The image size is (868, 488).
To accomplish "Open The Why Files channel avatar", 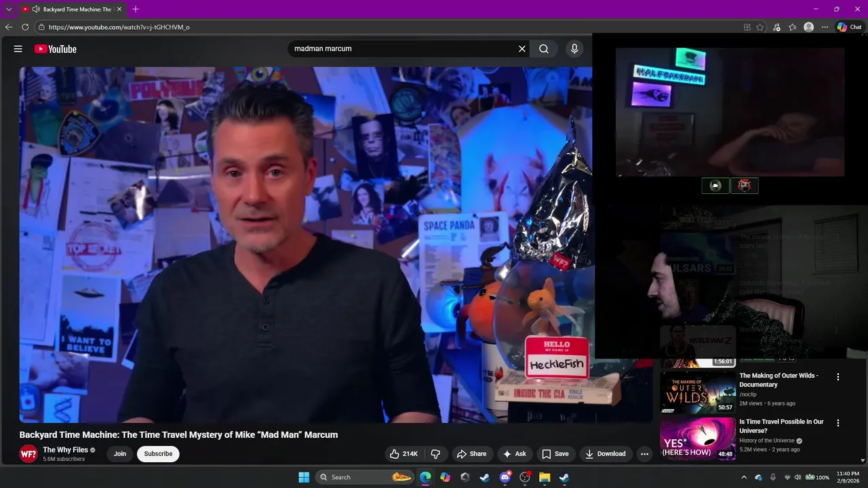I will coord(28,454).
